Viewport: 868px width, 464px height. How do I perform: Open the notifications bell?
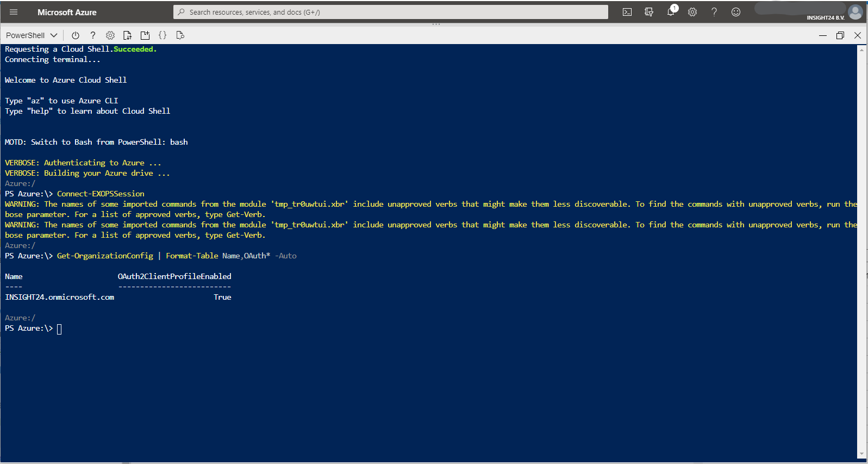[x=671, y=12]
